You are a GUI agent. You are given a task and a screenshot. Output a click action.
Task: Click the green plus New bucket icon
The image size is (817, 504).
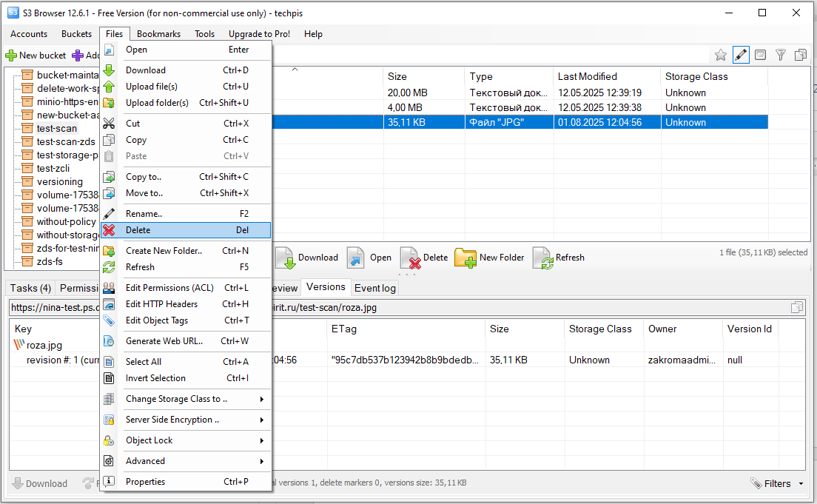pyautogui.click(x=11, y=56)
